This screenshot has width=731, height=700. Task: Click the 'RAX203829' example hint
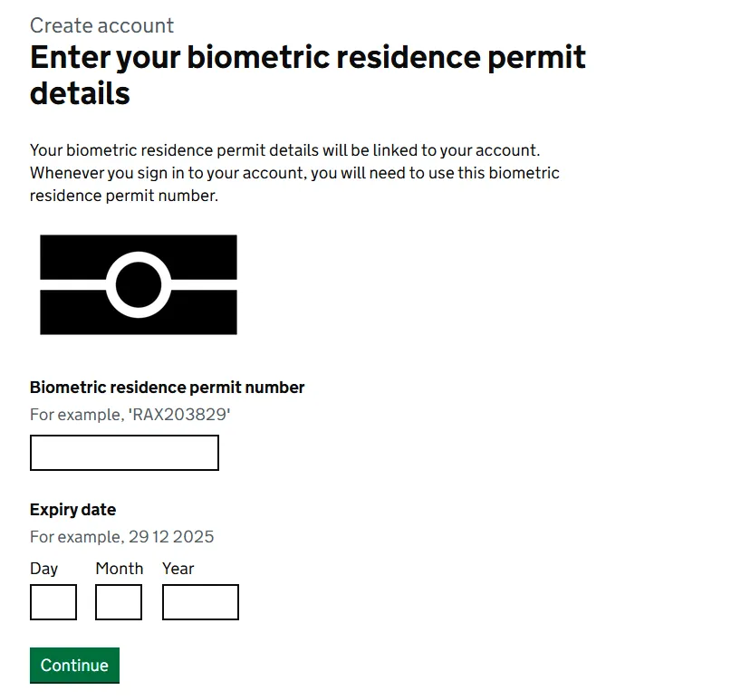click(188, 415)
